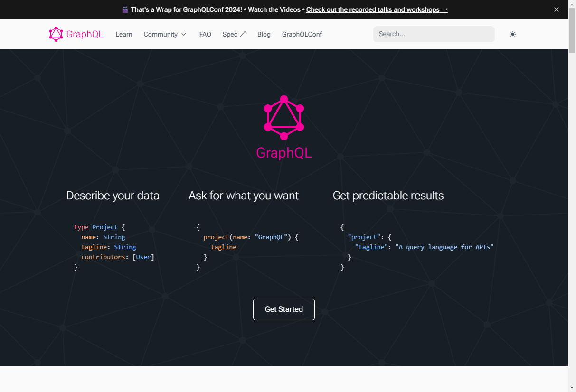
Task: Click the "Describe your data" heading
Action: [x=113, y=196]
